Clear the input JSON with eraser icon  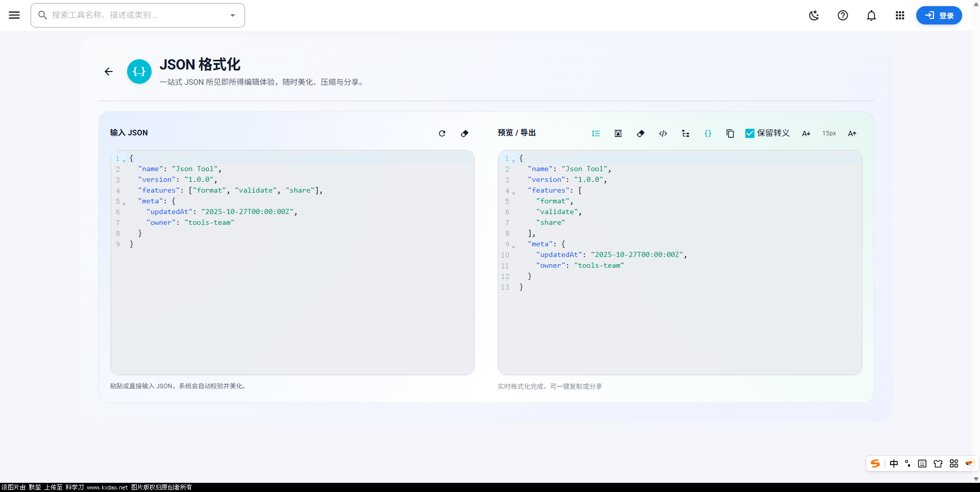click(x=464, y=133)
